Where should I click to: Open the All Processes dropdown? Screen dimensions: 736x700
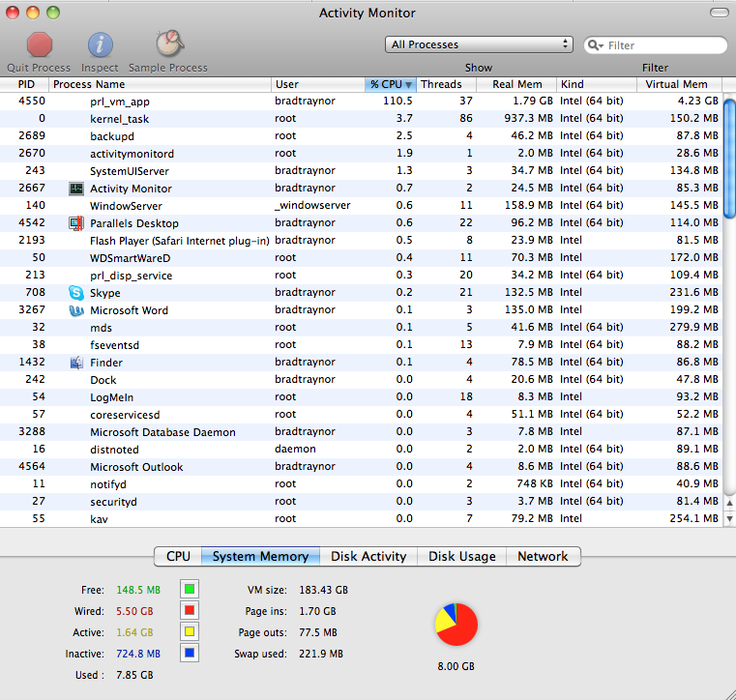click(479, 44)
